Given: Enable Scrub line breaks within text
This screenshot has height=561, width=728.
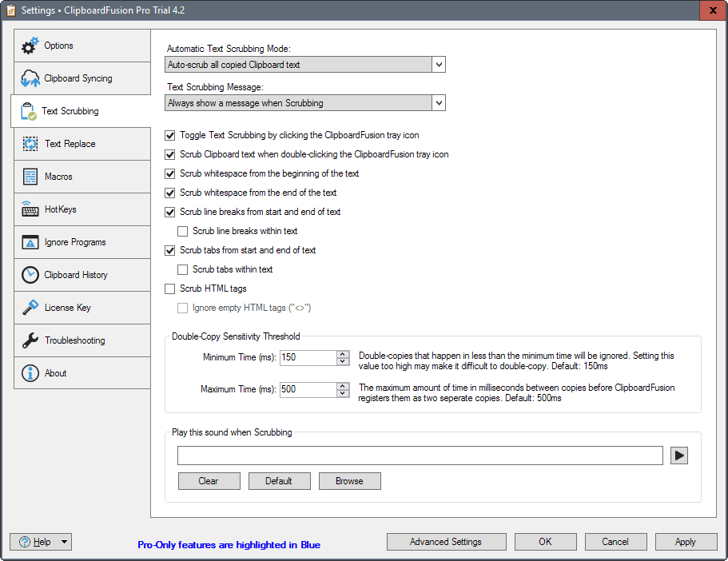Looking at the screenshot, I should coord(182,231).
